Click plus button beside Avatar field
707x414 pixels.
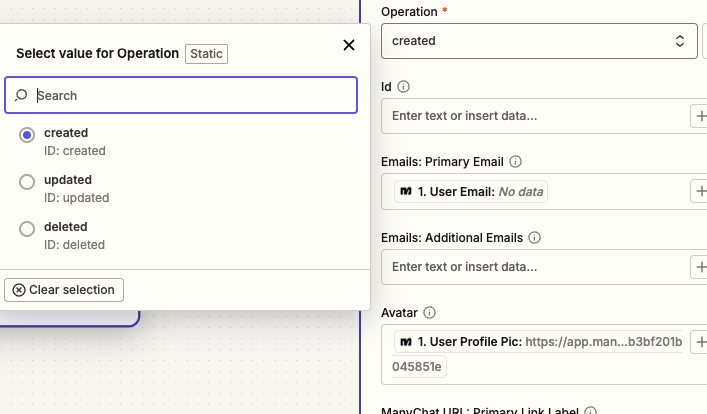[x=699, y=342]
